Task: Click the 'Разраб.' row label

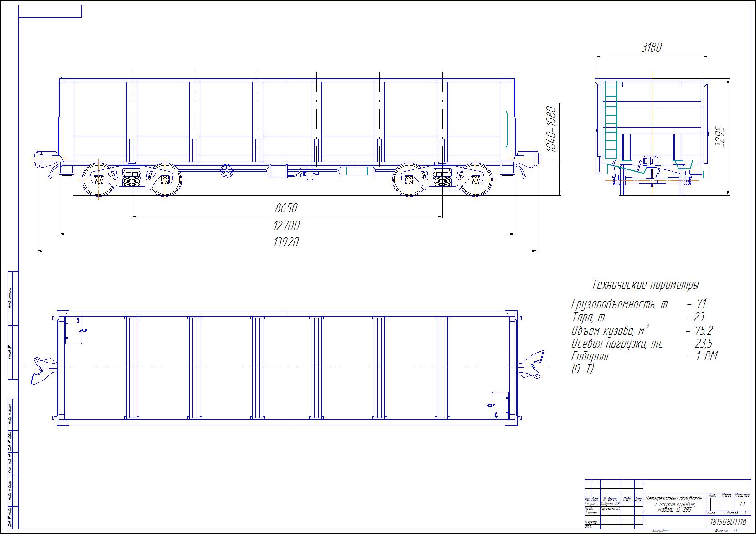Action: point(591,504)
